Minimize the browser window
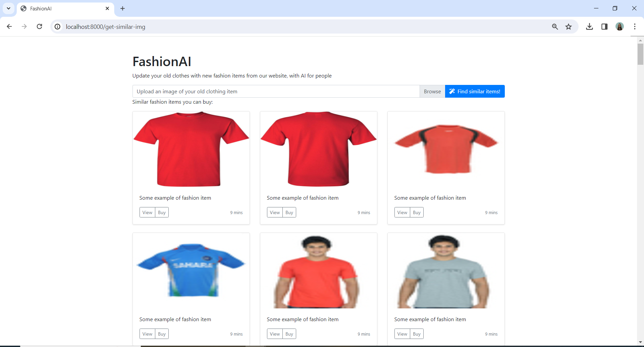Image resolution: width=644 pixels, height=347 pixels. click(596, 8)
